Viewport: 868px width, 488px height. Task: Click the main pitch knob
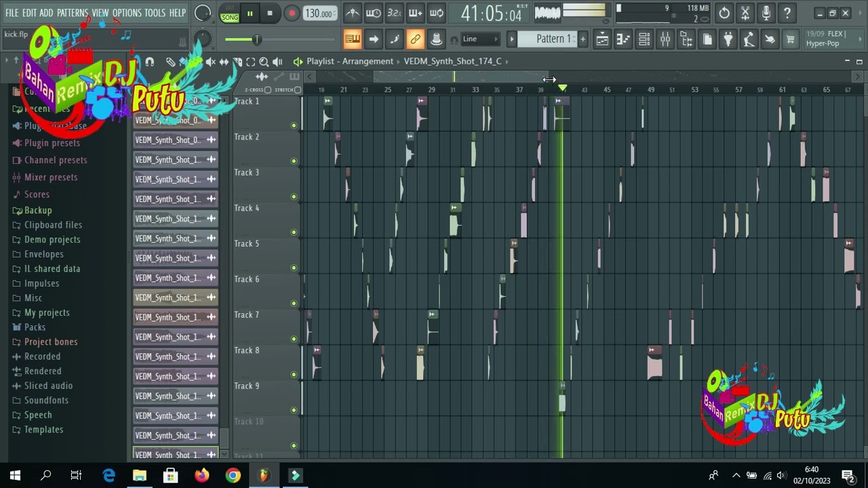pos(203,39)
